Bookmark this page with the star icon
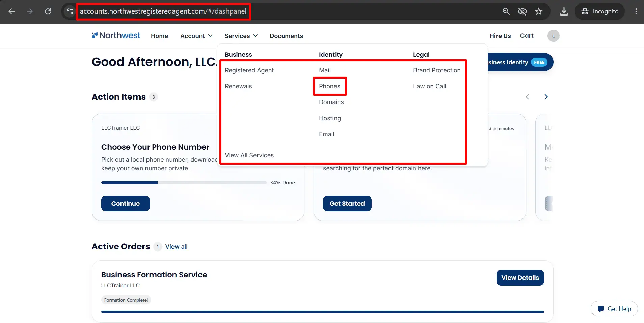 point(539,11)
